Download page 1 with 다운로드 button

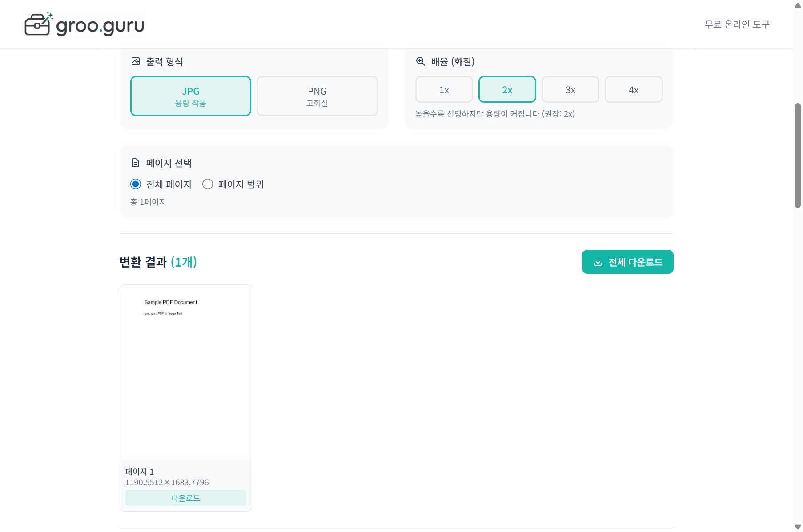click(185, 498)
